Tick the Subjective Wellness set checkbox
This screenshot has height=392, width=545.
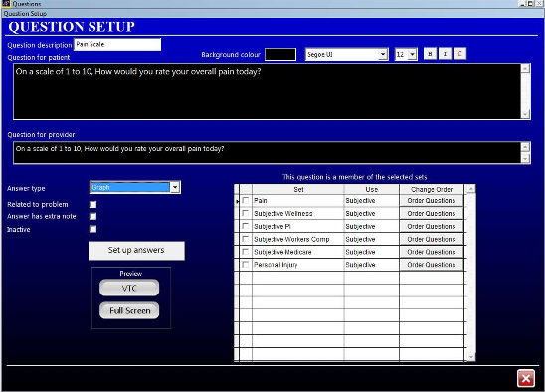(x=246, y=213)
